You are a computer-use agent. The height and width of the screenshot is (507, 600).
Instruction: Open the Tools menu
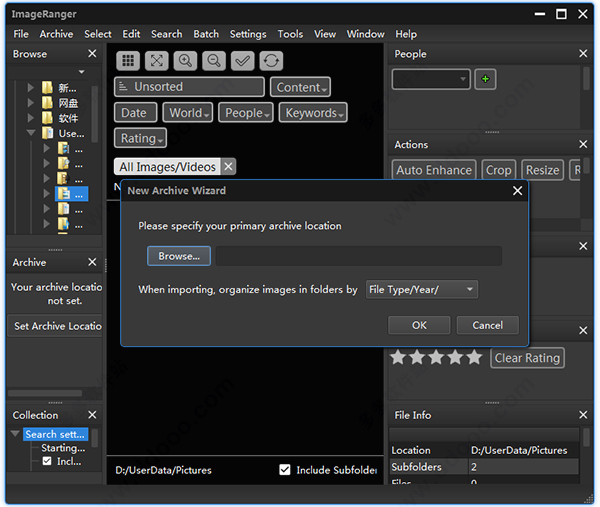point(290,34)
